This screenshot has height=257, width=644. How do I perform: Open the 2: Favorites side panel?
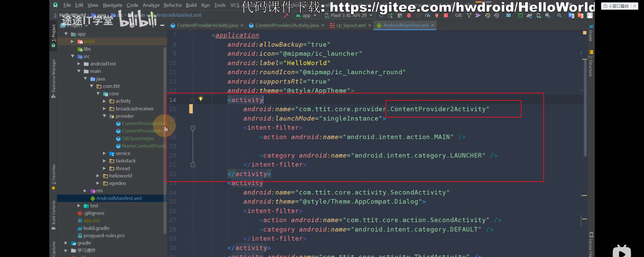click(x=53, y=176)
